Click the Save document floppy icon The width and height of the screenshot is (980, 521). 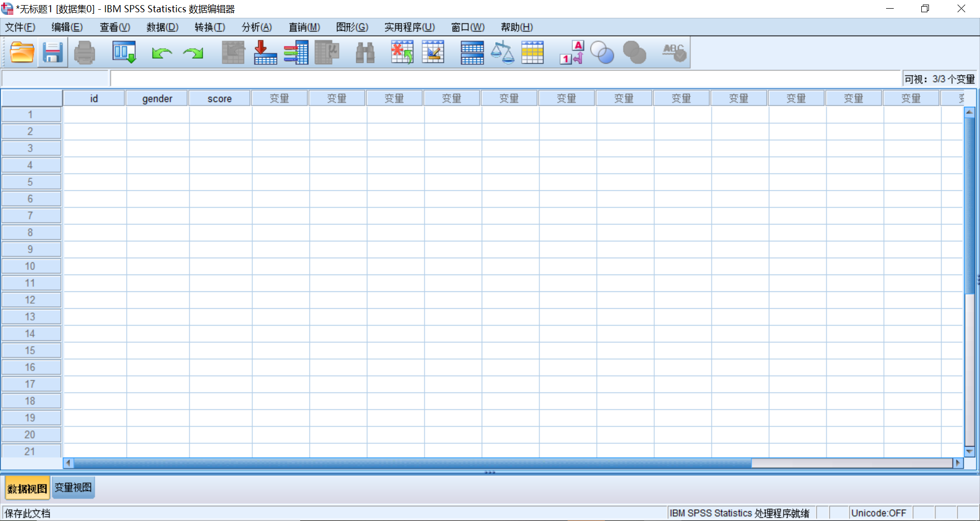pos(53,53)
